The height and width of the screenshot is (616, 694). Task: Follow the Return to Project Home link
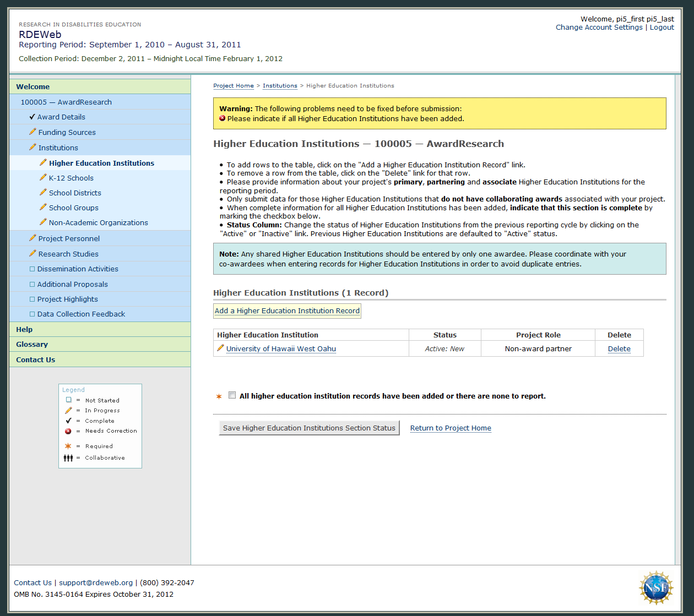[451, 428]
